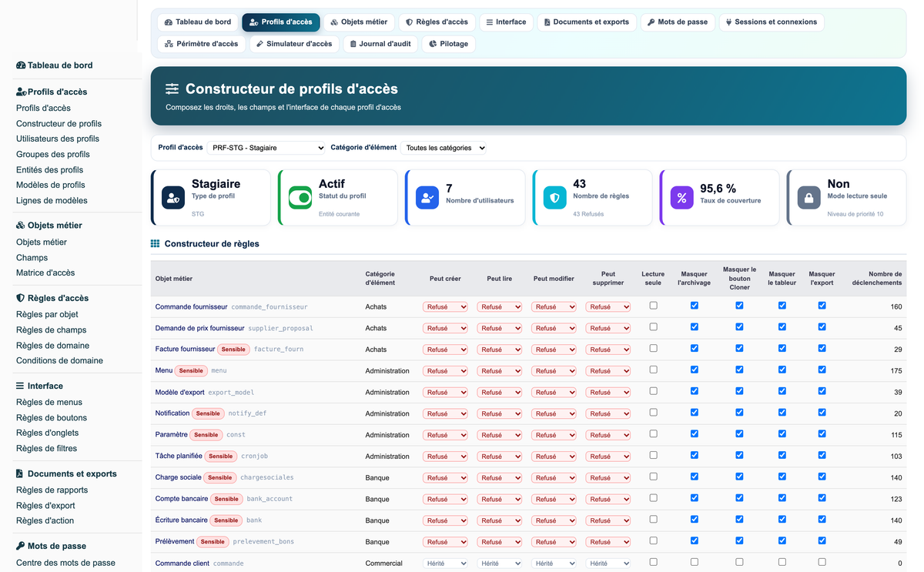Open Peut créer dropdown for Commande fournisseur

(x=445, y=306)
